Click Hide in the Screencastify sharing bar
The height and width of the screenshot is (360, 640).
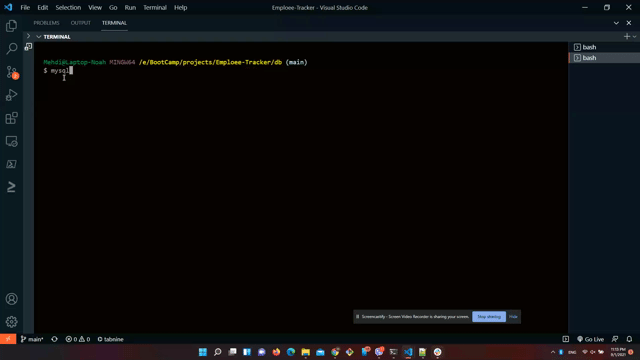[x=513, y=317]
